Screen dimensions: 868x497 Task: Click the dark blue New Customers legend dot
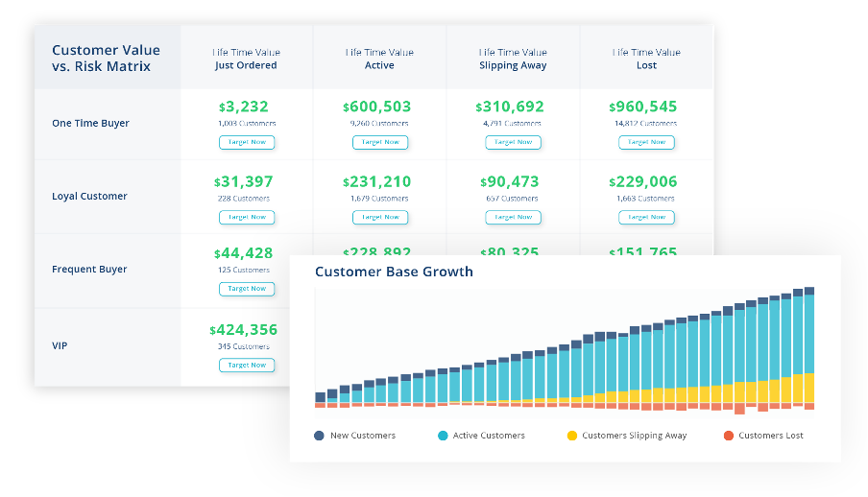pos(319,436)
